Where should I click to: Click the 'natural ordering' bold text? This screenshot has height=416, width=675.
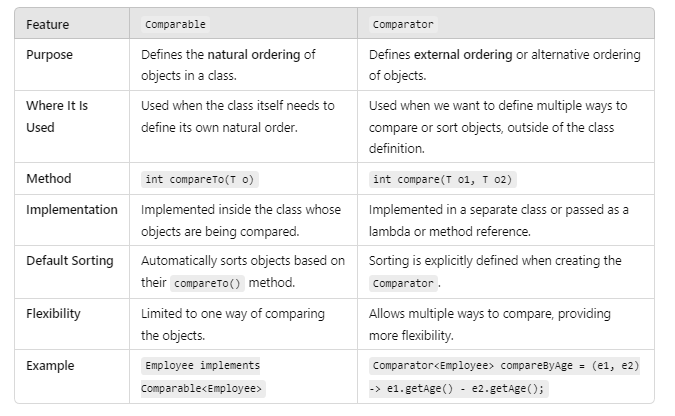click(x=254, y=55)
